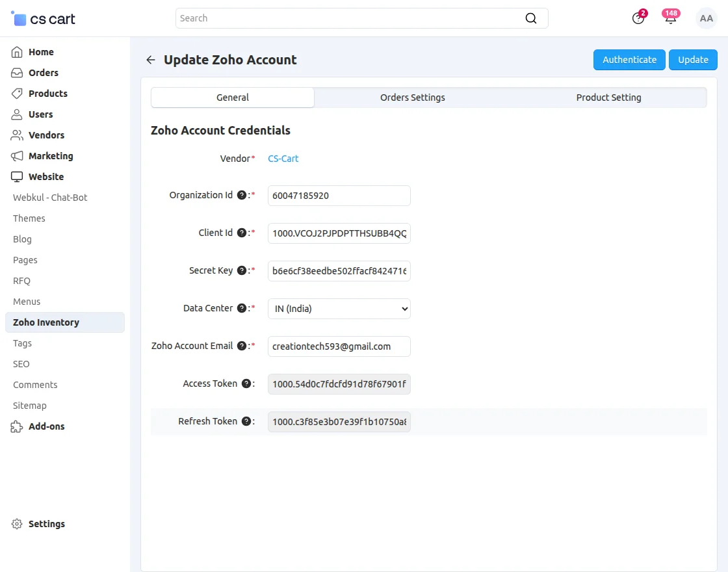Screen dimensions: 728x572
Task: Open the Data Center dropdown
Action: [338, 308]
